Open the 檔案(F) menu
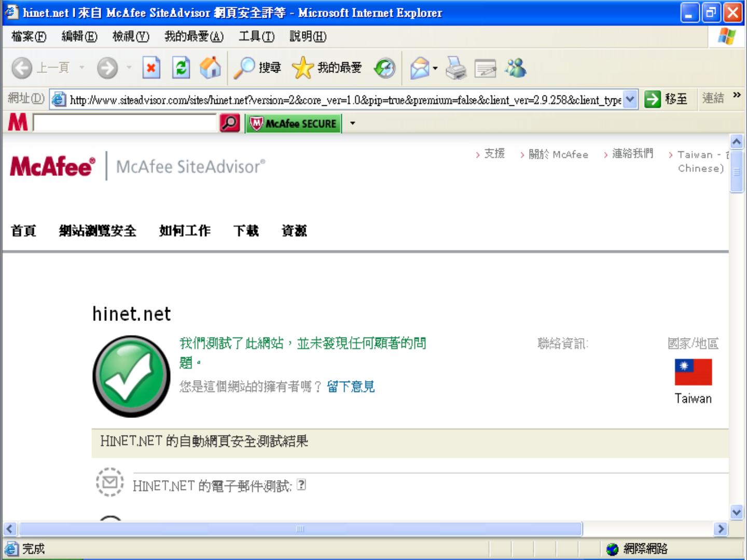This screenshot has height=560, width=747. (29, 36)
